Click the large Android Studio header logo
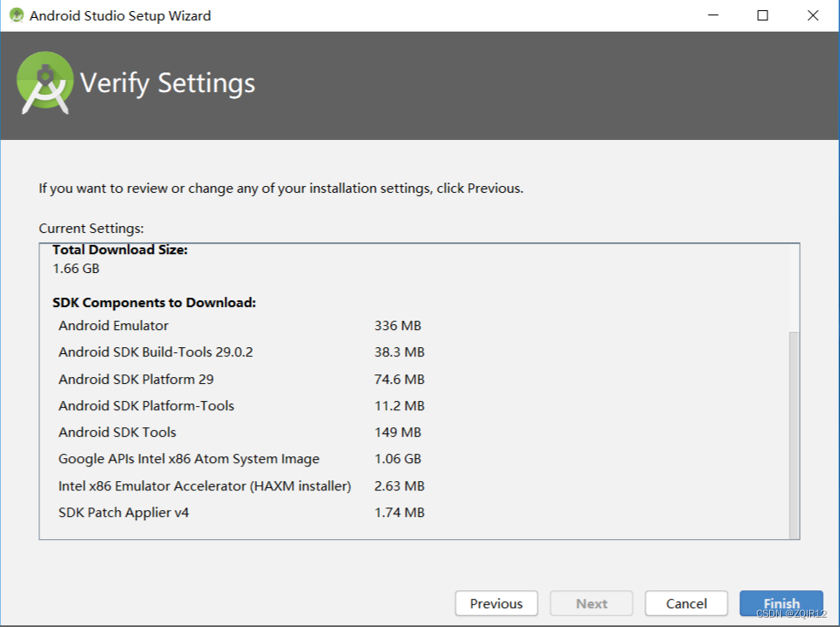840x627 pixels. (45, 83)
